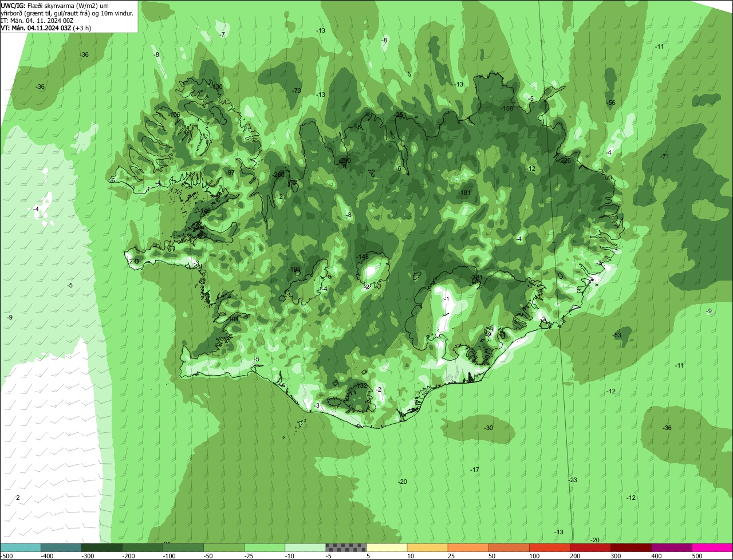Pick the legend swatch between -200 and -100

(x=143, y=547)
